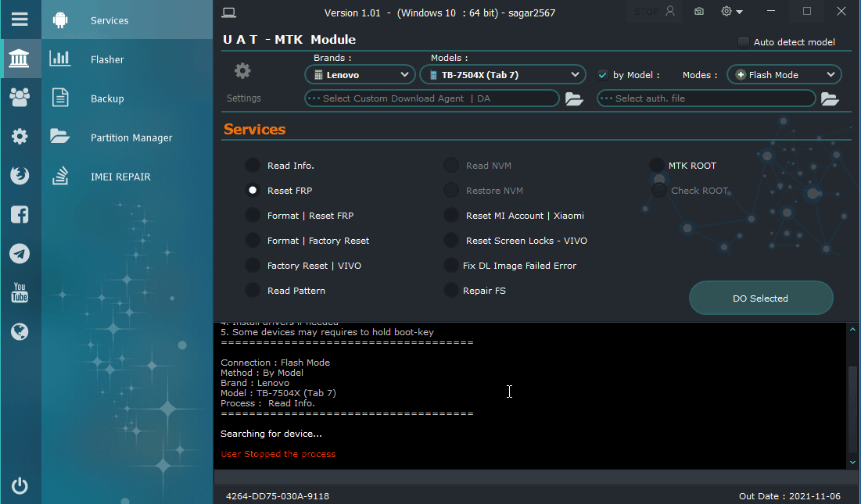Open the Settings gear under module title
The image size is (861, 504).
pos(242,71)
